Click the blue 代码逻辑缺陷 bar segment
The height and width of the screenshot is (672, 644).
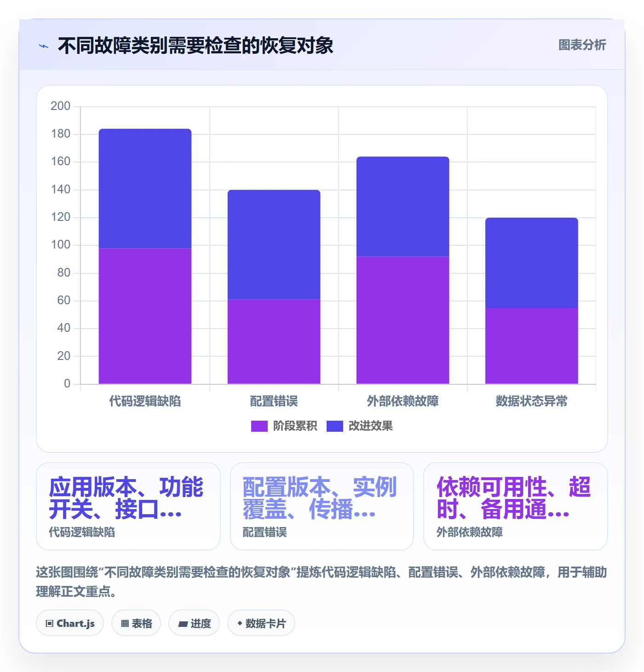pyautogui.click(x=145, y=189)
